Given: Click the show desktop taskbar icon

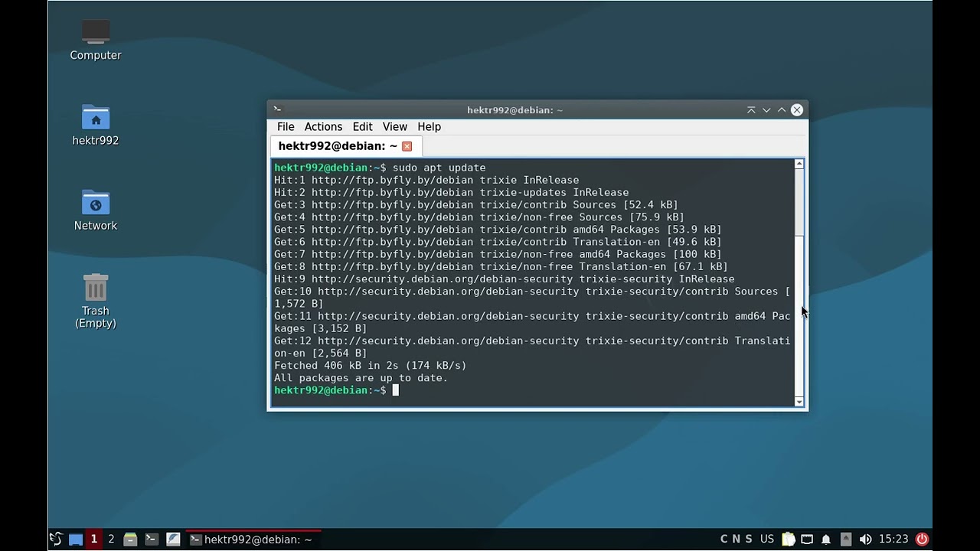Looking at the screenshot, I should point(76,539).
